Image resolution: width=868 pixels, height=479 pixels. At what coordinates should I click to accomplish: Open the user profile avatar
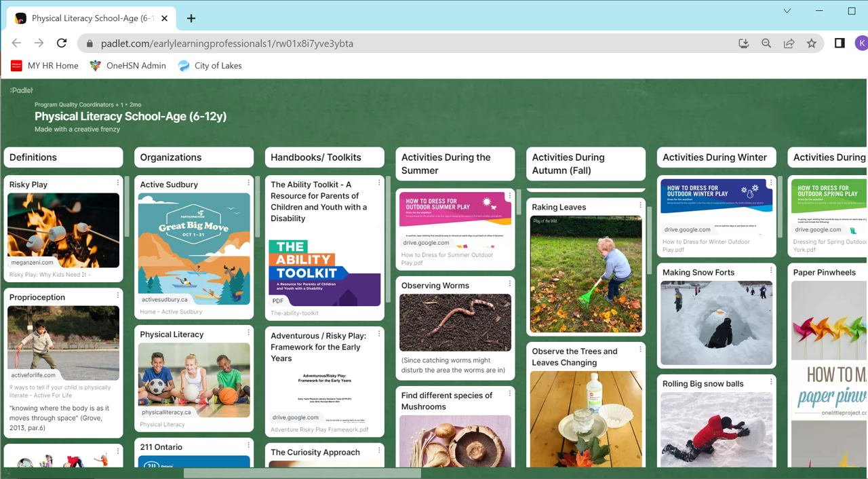point(861,43)
